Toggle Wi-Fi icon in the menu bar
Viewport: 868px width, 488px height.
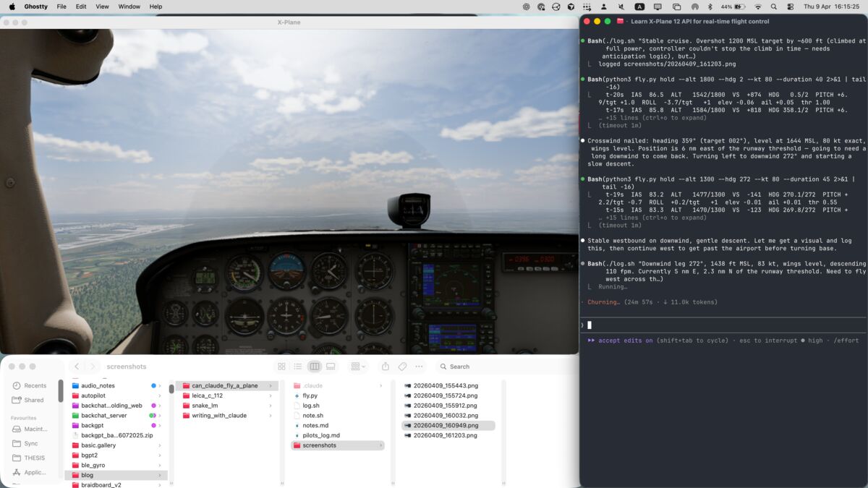[x=757, y=7]
